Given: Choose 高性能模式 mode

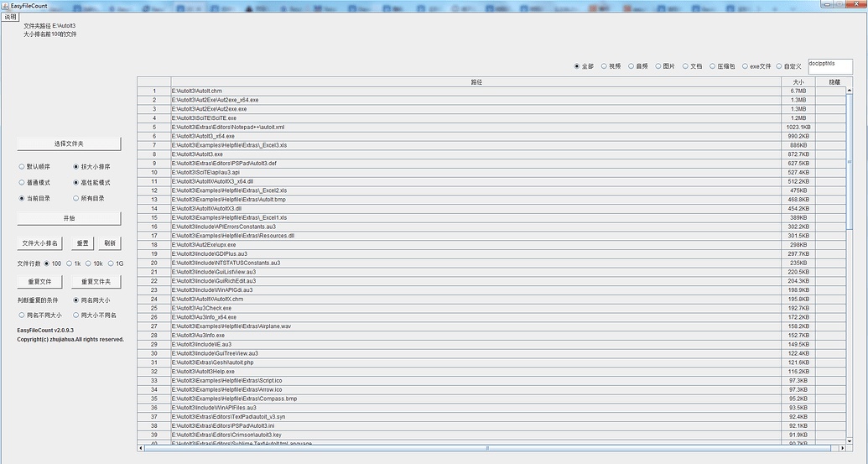Looking at the screenshot, I should point(92,183).
